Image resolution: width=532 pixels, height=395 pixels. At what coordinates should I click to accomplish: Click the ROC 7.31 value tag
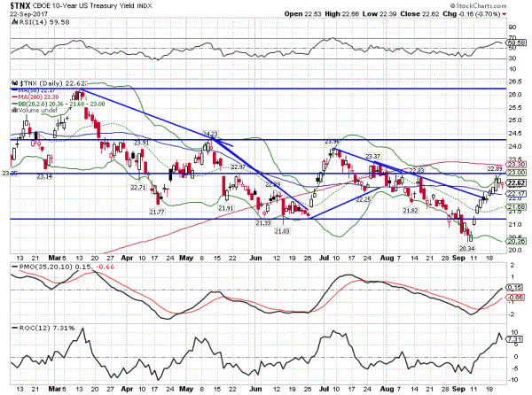(516, 337)
